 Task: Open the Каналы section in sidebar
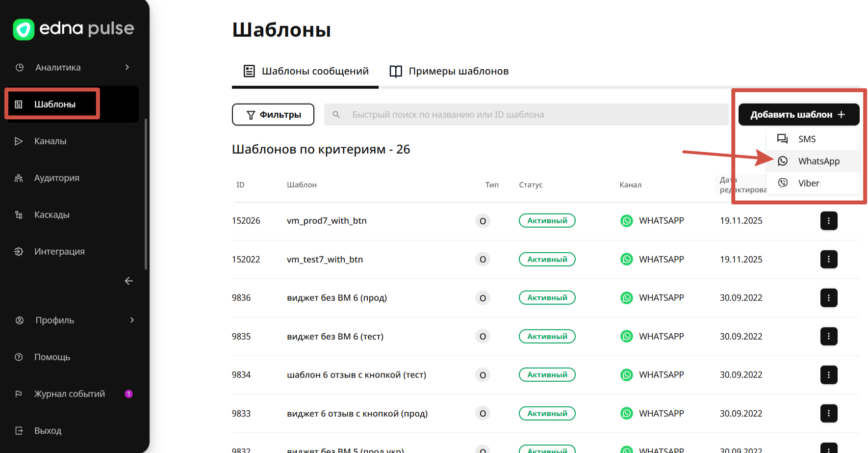(50, 141)
